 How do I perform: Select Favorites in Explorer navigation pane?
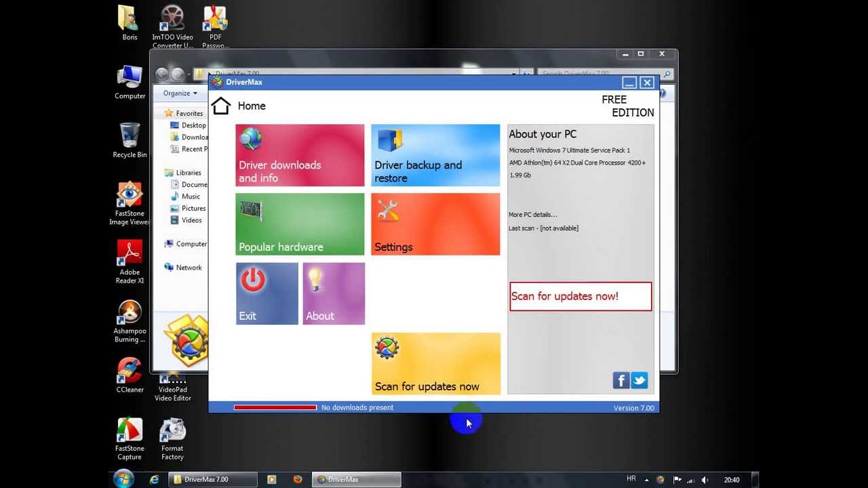pyautogui.click(x=183, y=113)
